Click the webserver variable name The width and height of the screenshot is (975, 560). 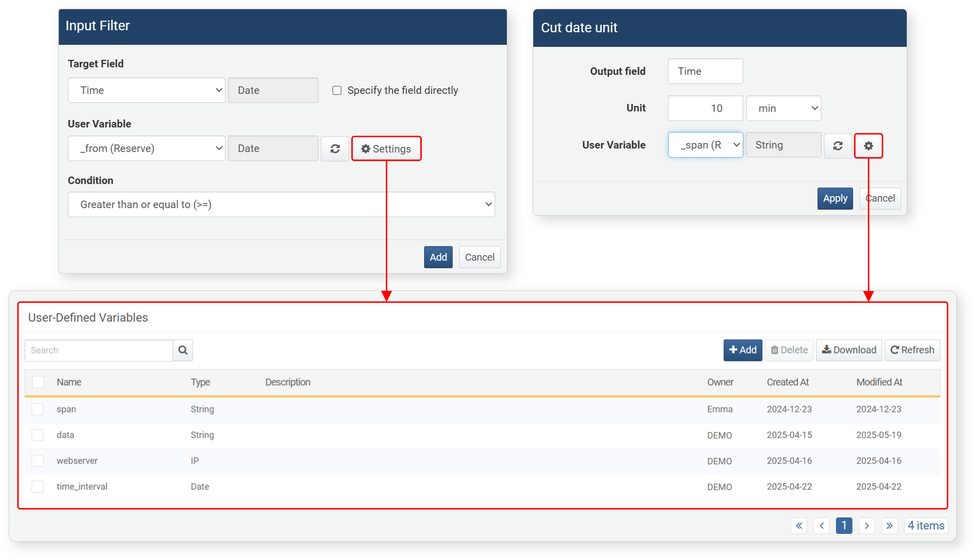click(77, 461)
